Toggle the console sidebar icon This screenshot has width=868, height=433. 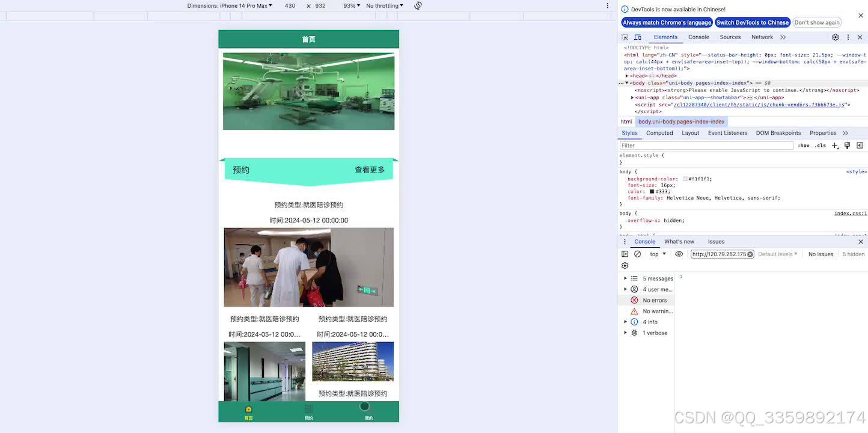(x=625, y=254)
